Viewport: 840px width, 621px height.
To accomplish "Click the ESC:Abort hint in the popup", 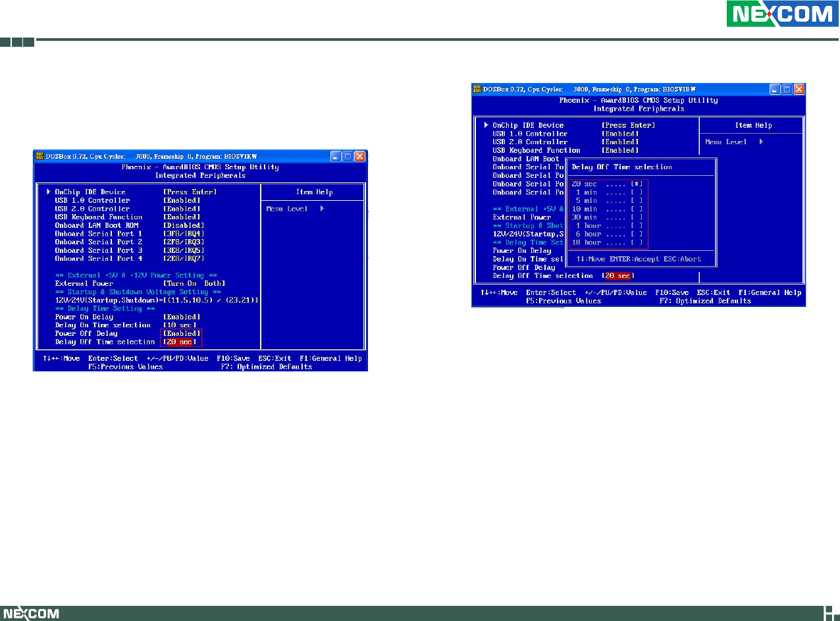I will coord(681,259).
